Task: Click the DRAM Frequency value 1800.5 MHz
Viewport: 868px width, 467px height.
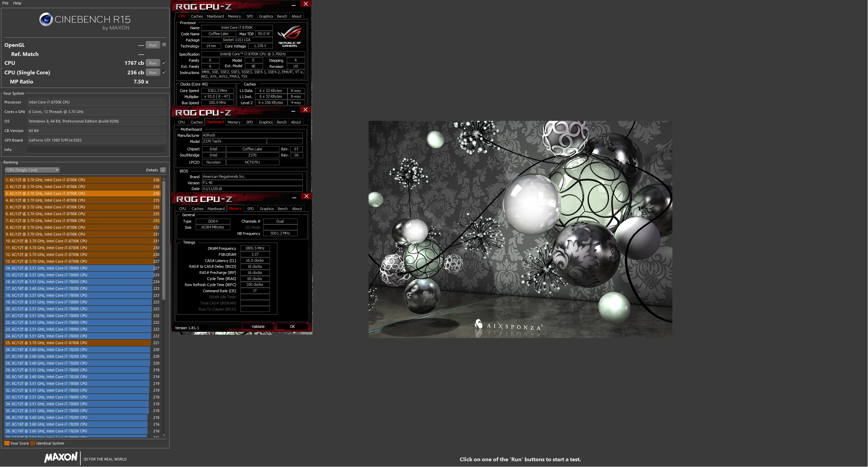Action: click(255, 248)
